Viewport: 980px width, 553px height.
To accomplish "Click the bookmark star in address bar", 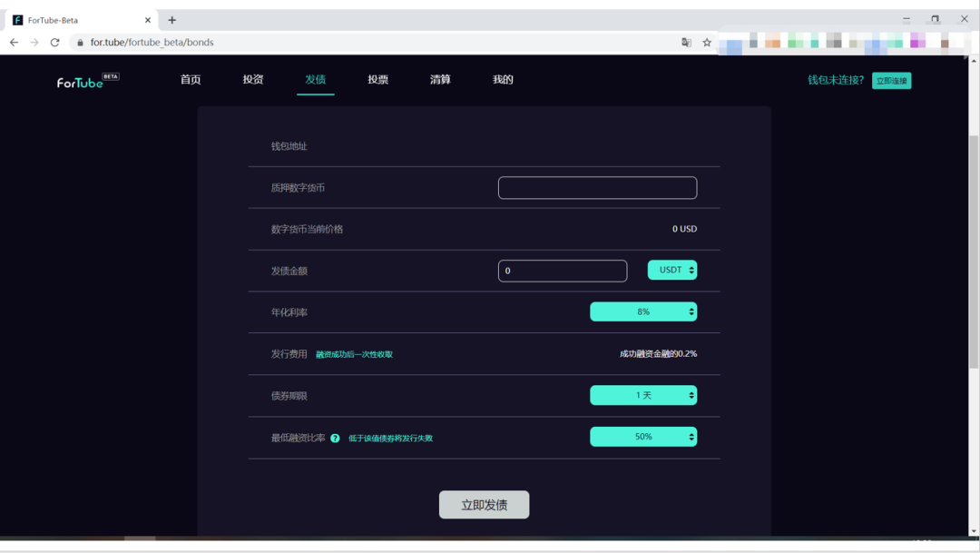I will (707, 42).
